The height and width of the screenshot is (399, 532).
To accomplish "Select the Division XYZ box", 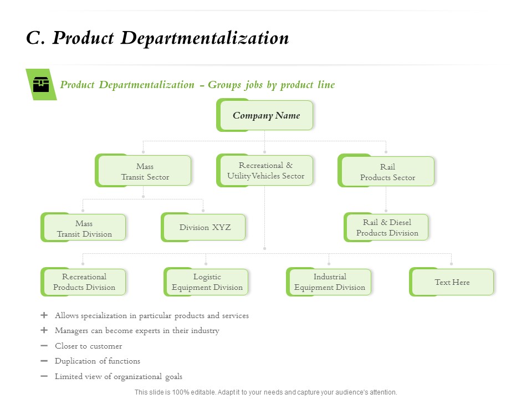I will (203, 227).
